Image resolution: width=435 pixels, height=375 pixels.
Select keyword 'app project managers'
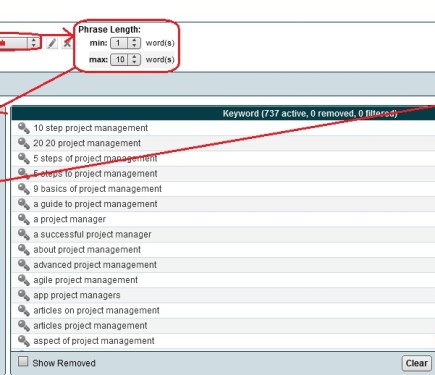pos(77,295)
